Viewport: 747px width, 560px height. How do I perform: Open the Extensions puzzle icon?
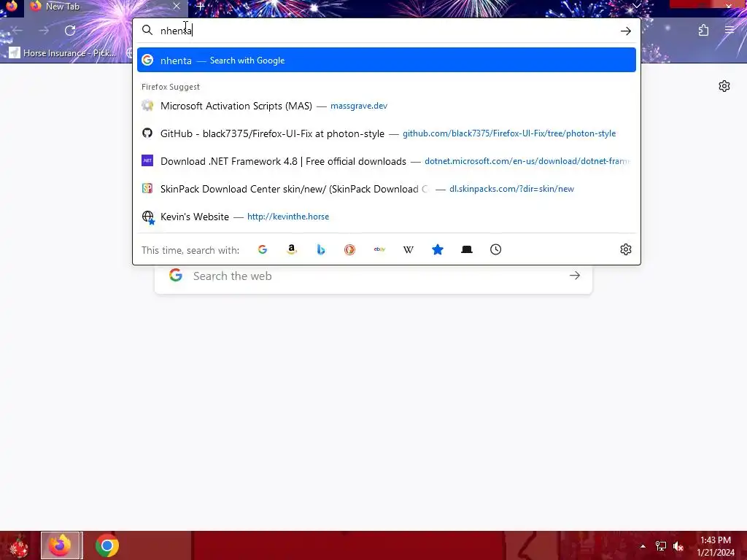coord(703,31)
